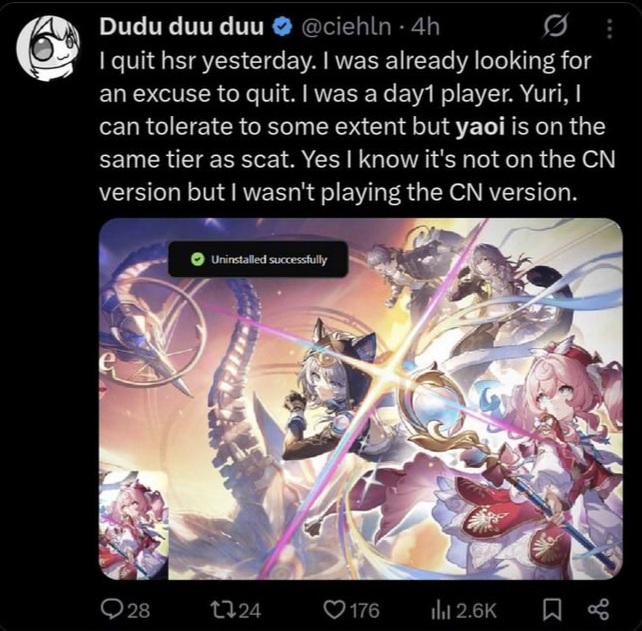This screenshot has height=631, width=642.
Task: Open the reply icon with 28 comments
Action: pos(112,610)
